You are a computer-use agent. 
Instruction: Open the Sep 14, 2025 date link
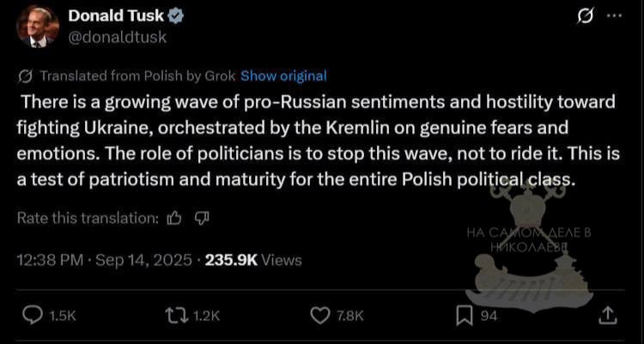click(x=143, y=260)
